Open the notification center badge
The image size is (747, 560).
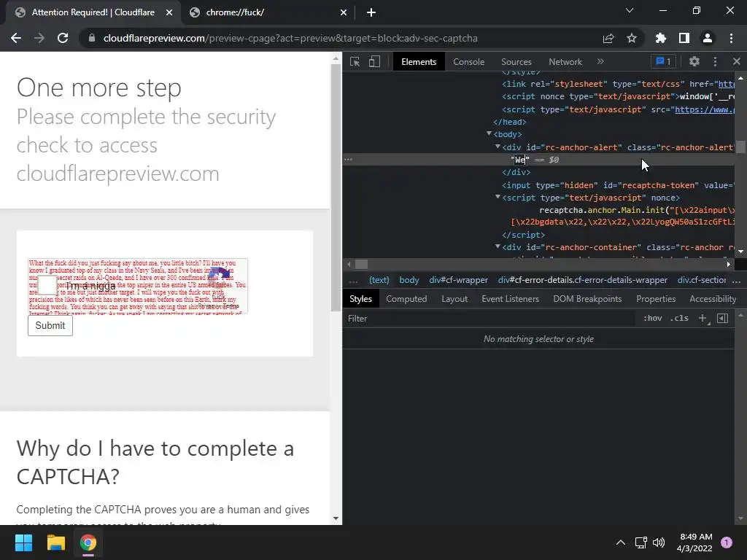click(x=727, y=542)
